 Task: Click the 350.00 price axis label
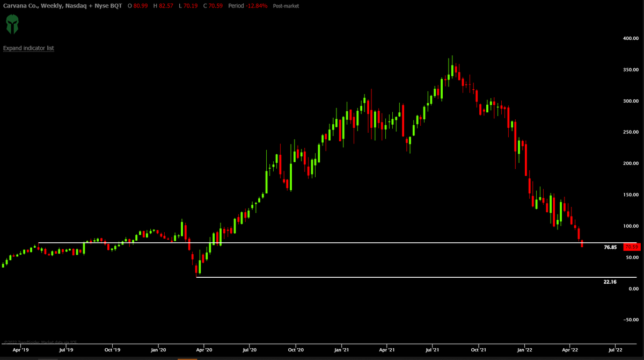[x=630, y=70]
